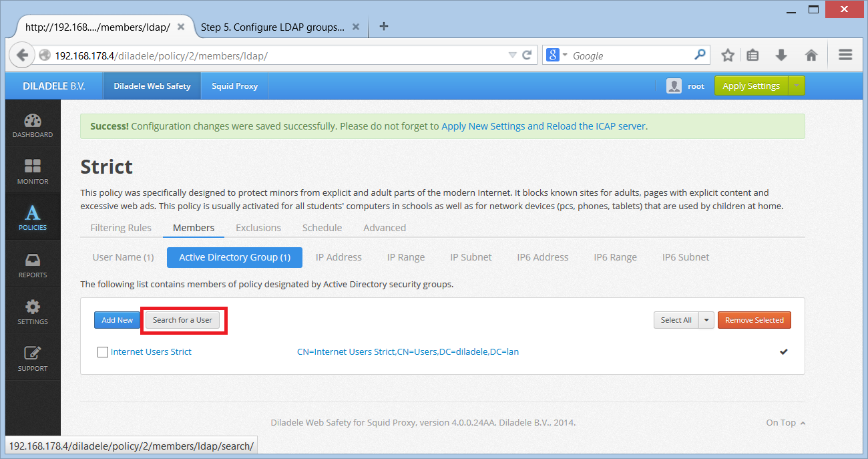Open the Policies sidebar section
The image size is (868, 459).
[33, 218]
